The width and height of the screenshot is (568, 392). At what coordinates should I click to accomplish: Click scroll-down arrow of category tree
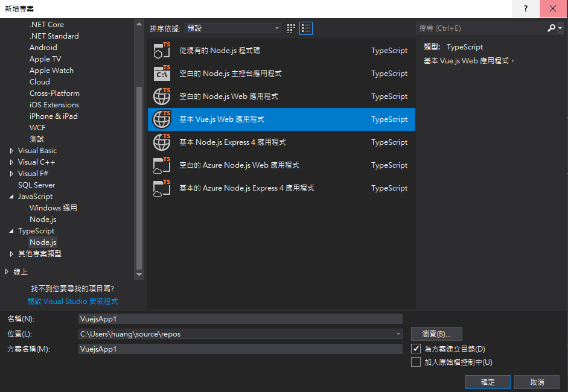click(x=139, y=275)
